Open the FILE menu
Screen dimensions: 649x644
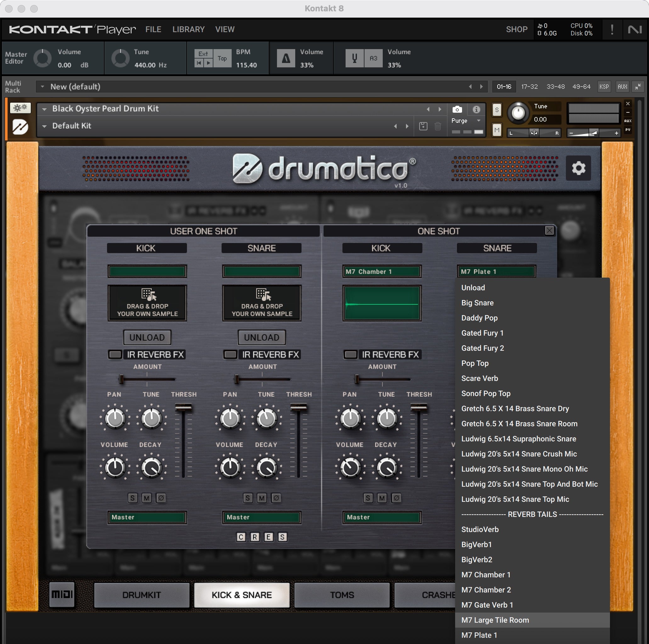point(153,30)
